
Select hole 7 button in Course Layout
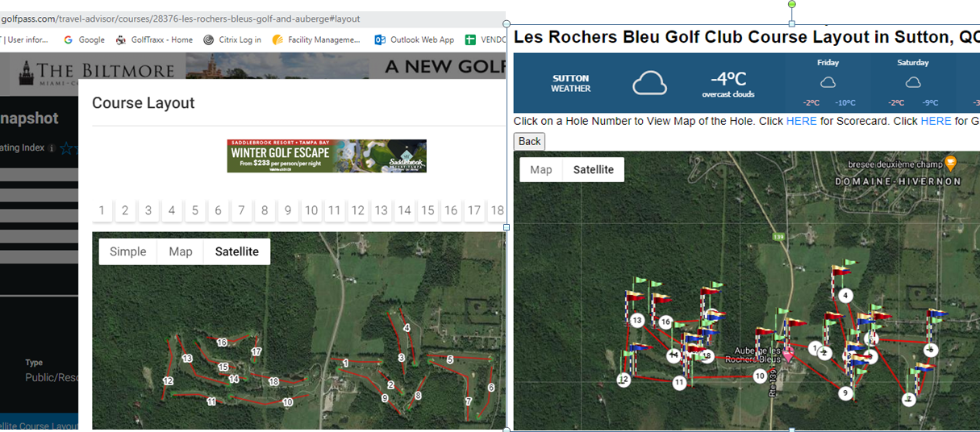pos(241,211)
